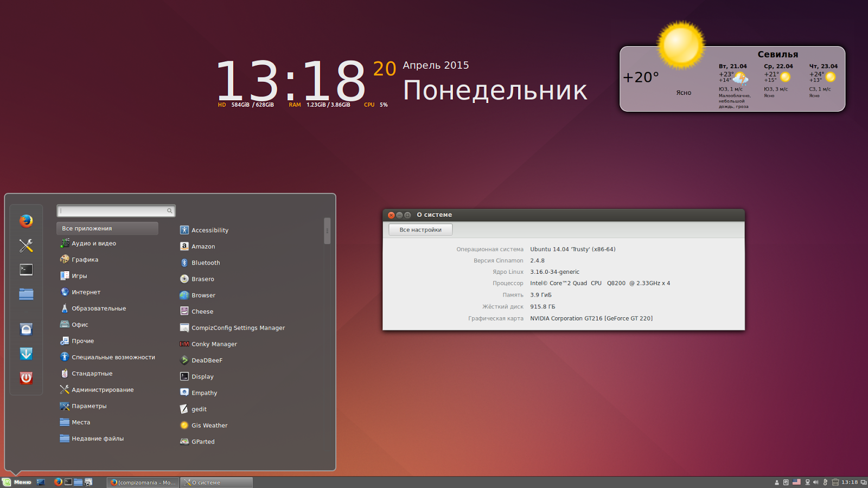868x488 pixels.
Task: Lock the screen via the padlock icon
Action: pyautogui.click(x=26, y=329)
